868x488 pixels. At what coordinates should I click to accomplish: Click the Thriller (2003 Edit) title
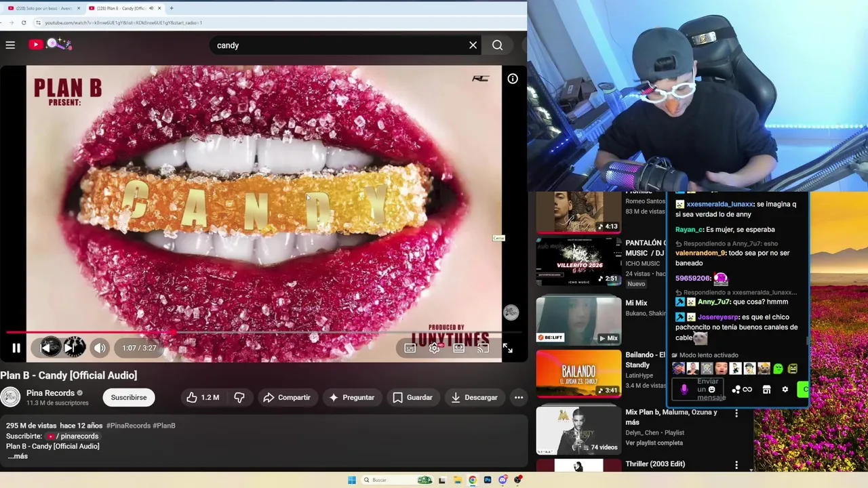655,464
